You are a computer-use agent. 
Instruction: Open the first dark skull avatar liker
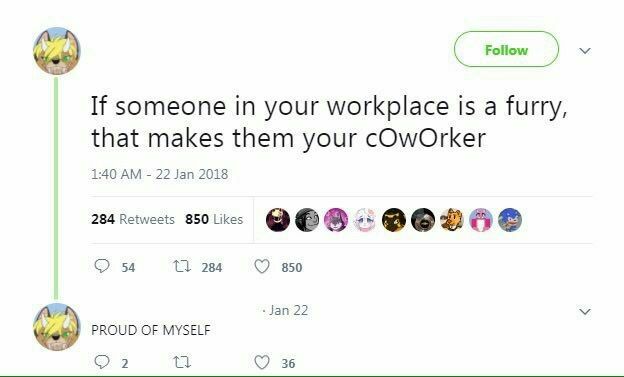pyautogui.click(x=278, y=220)
